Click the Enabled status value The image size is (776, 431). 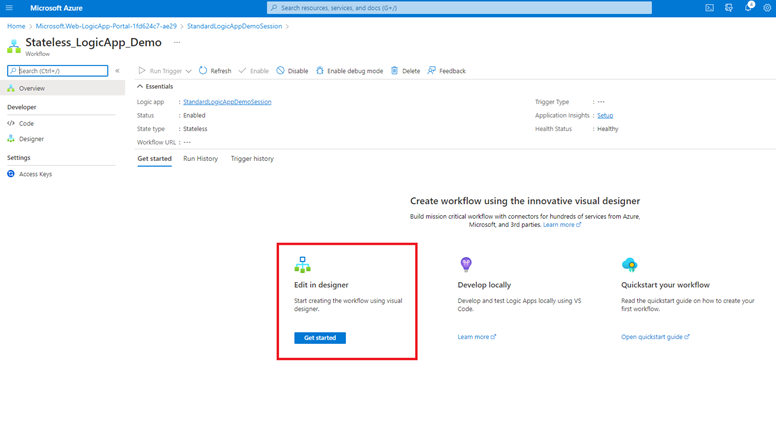pos(194,115)
